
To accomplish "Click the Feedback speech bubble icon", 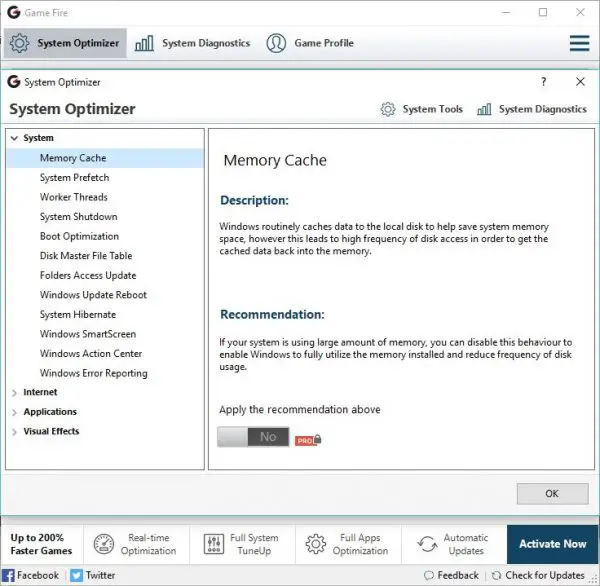I will (429, 575).
